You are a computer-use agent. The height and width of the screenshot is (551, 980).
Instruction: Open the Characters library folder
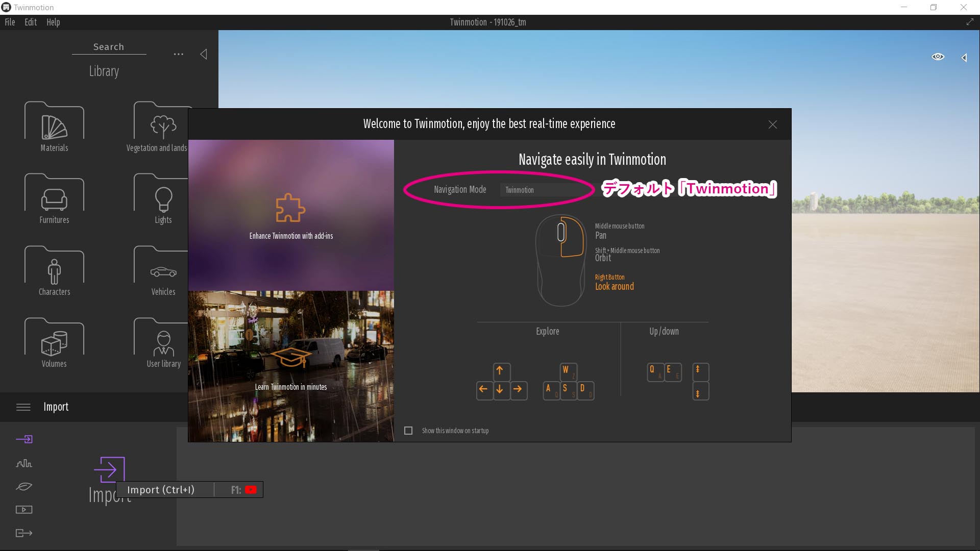[x=54, y=271]
